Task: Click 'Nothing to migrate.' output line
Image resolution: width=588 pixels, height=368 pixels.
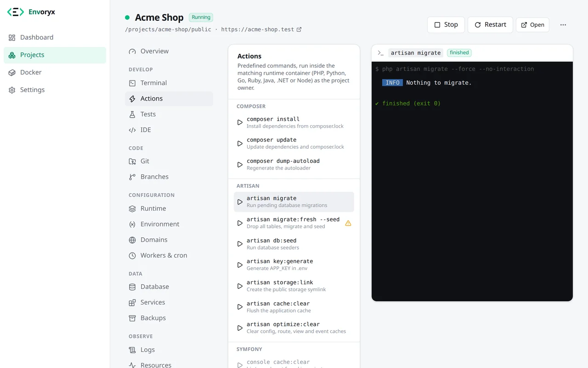Action: (439, 83)
